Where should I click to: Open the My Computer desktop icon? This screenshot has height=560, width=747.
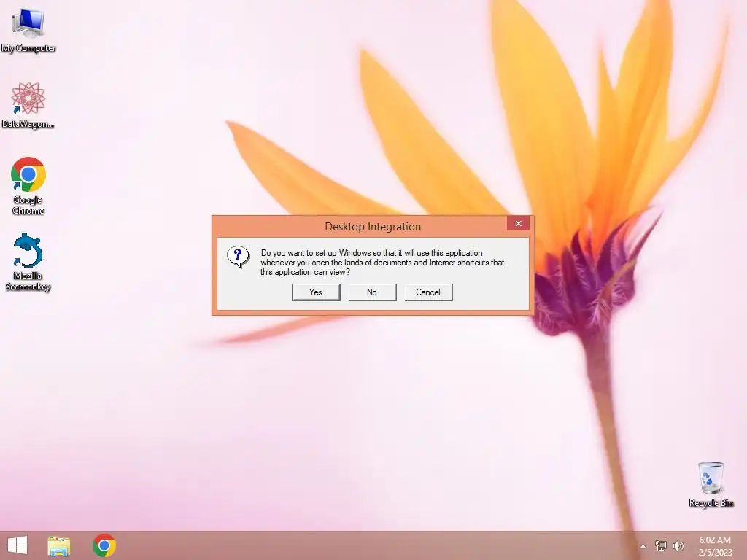tap(28, 29)
